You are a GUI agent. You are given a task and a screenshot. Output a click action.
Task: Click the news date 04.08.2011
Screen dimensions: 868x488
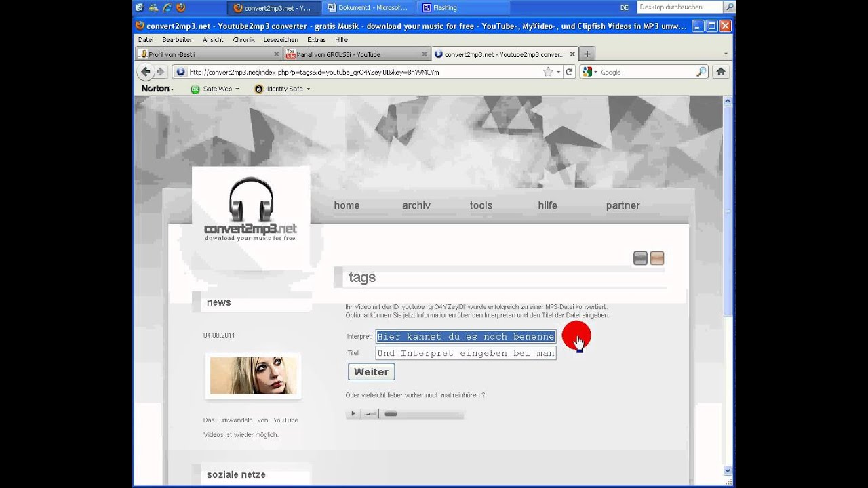219,335
